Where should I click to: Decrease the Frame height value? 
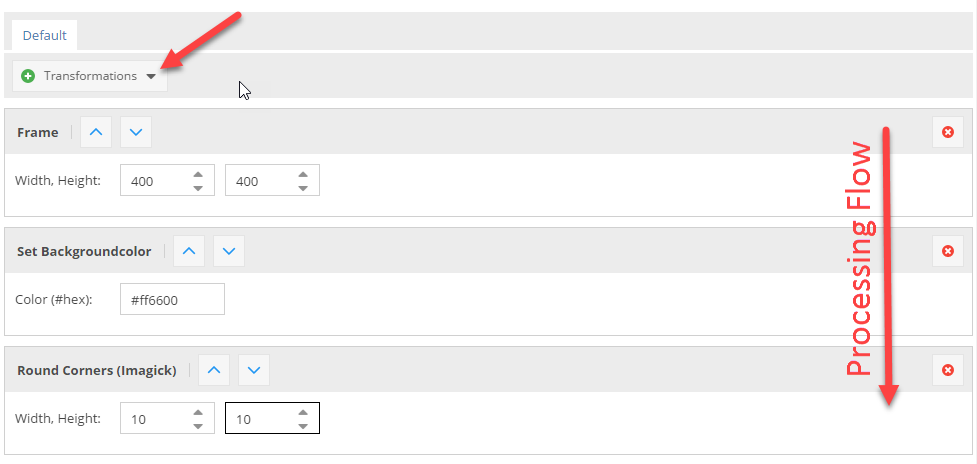(x=303, y=188)
